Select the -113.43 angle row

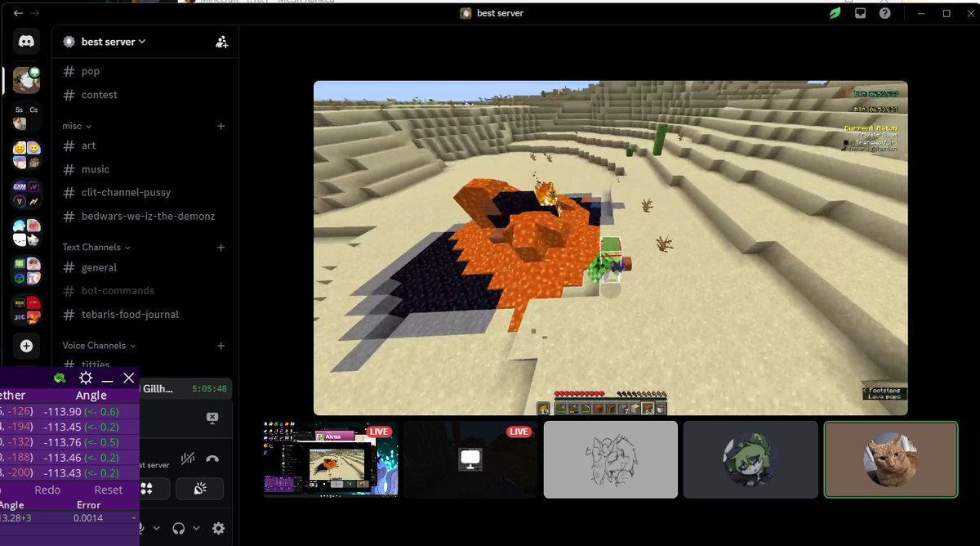70,473
